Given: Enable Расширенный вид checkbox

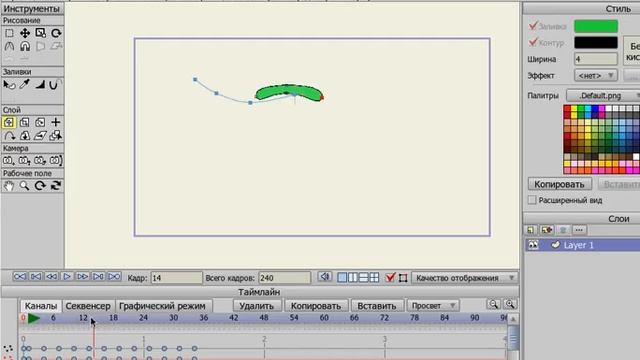Looking at the screenshot, I should pos(532,200).
